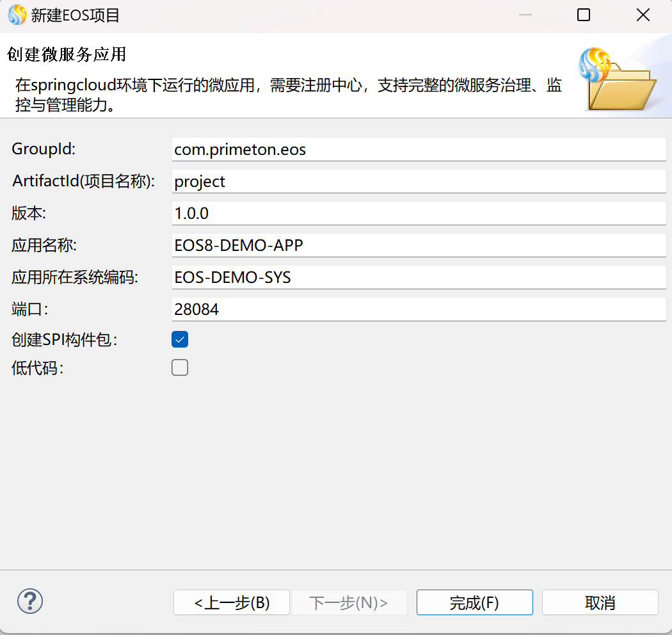Click the 应用所在系统编码 input field

point(419,278)
